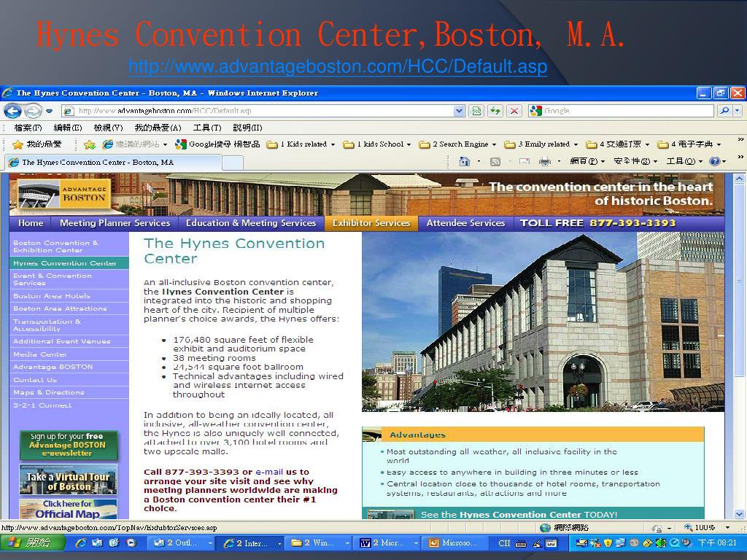Click the Home house icon in command bar
Image resolution: width=747 pixels, height=560 pixels.
(464, 161)
